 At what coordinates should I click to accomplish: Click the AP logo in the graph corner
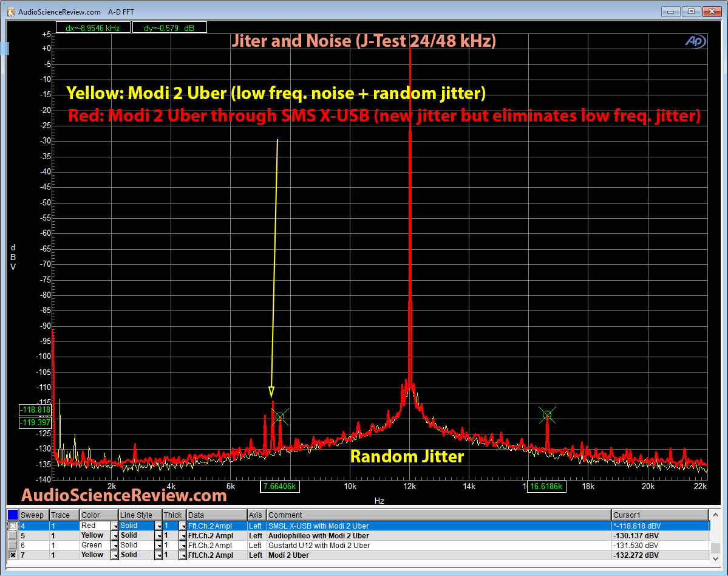695,41
